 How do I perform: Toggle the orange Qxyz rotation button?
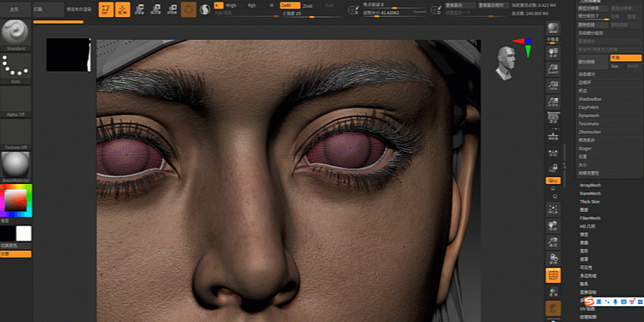pyautogui.click(x=552, y=180)
